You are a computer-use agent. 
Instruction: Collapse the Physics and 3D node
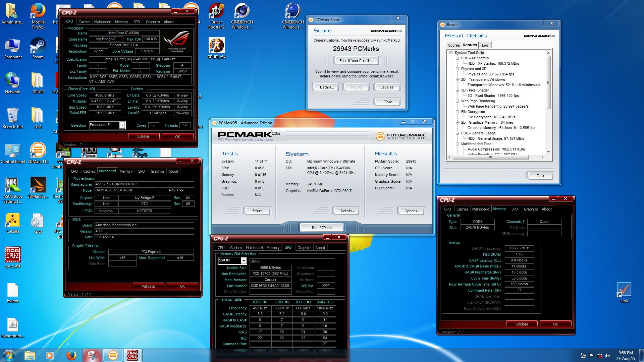pyautogui.click(x=458, y=69)
